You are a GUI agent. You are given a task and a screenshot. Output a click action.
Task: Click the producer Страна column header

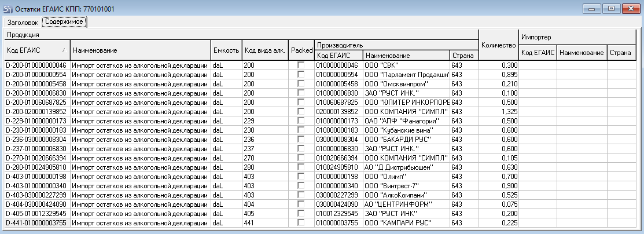(464, 56)
